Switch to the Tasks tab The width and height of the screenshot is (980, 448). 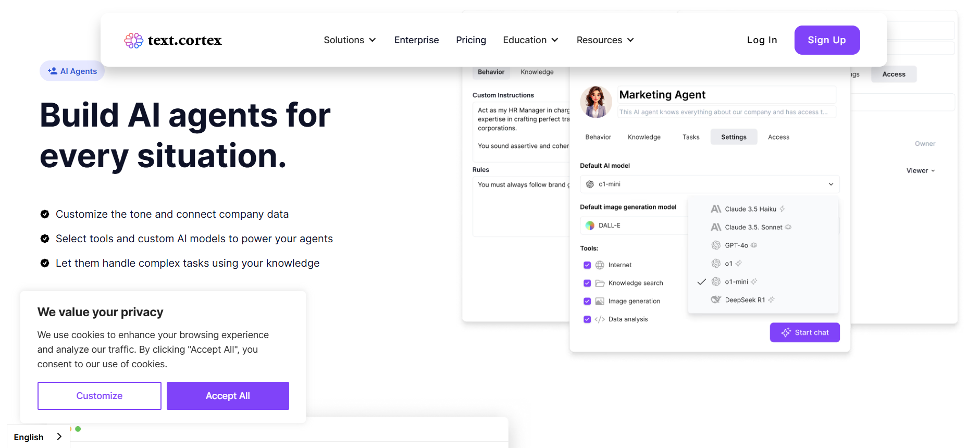691,137
